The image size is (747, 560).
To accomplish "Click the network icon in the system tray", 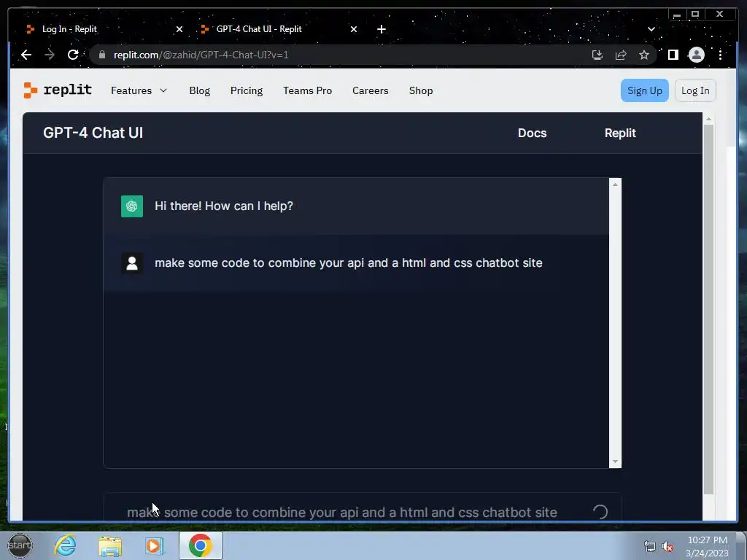I will (x=649, y=546).
